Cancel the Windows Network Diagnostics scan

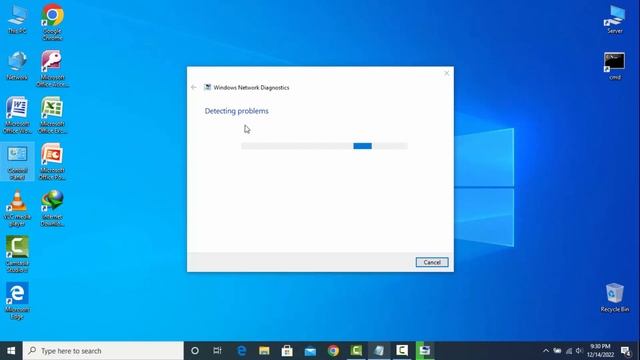point(432,262)
